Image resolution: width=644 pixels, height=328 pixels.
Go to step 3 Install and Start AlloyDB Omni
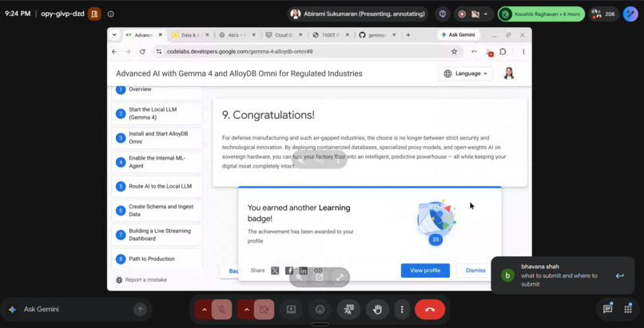point(157,138)
